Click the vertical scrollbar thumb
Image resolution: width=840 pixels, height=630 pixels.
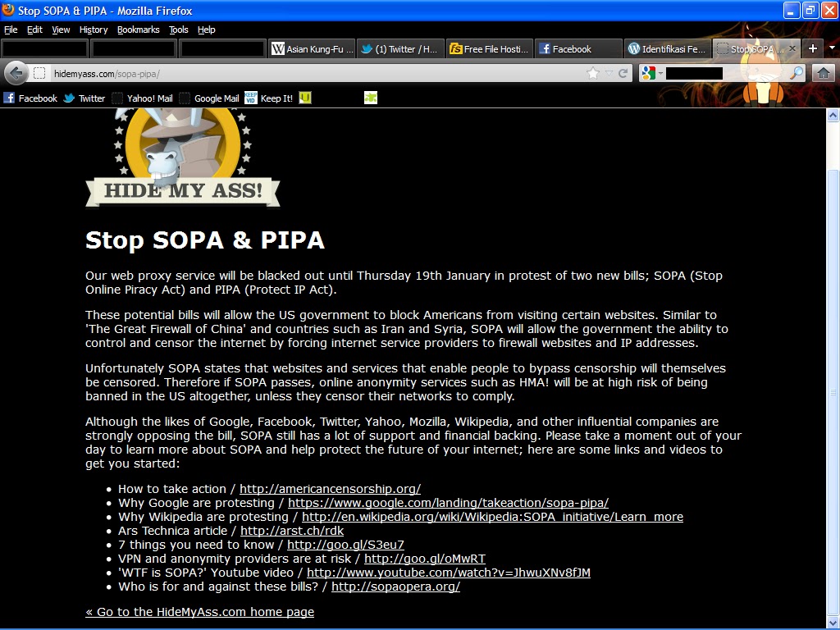click(833, 393)
